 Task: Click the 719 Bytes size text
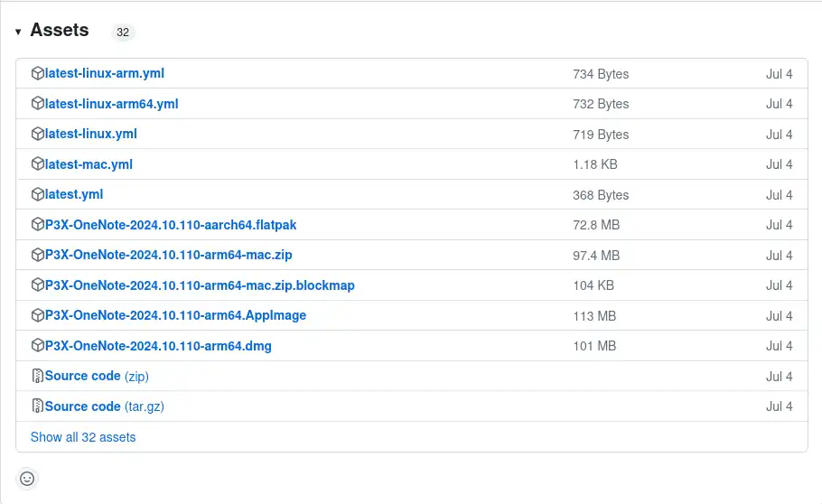[601, 135]
